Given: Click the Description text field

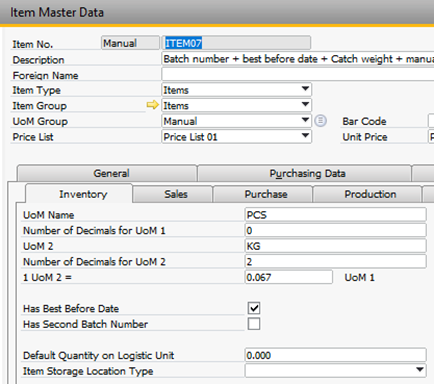Looking at the screenshot, I should (298, 59).
